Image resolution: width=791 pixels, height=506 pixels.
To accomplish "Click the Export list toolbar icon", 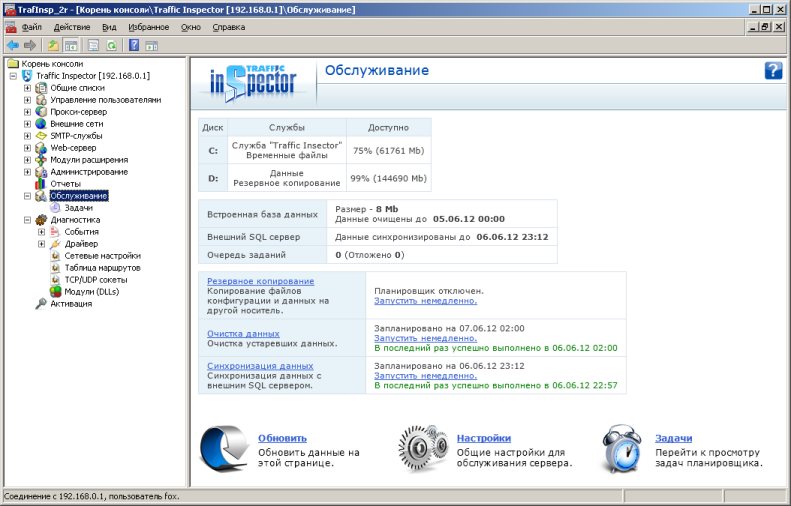I will pos(93,45).
